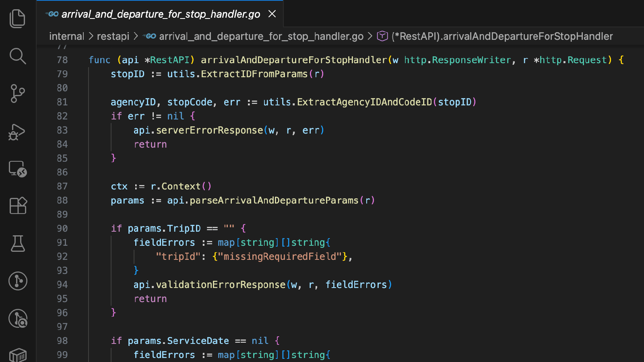This screenshot has height=362, width=644.
Task: Open the Run and Debug view
Action: point(18,132)
